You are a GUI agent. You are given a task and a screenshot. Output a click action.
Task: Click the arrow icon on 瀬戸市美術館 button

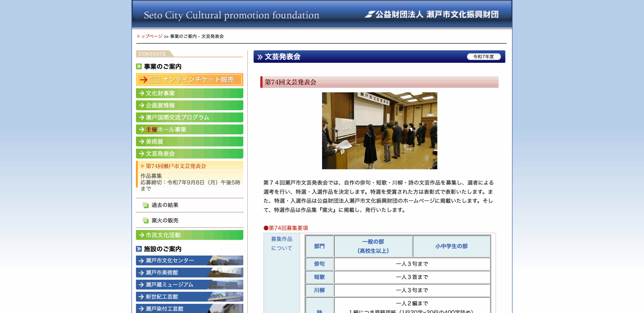click(142, 272)
